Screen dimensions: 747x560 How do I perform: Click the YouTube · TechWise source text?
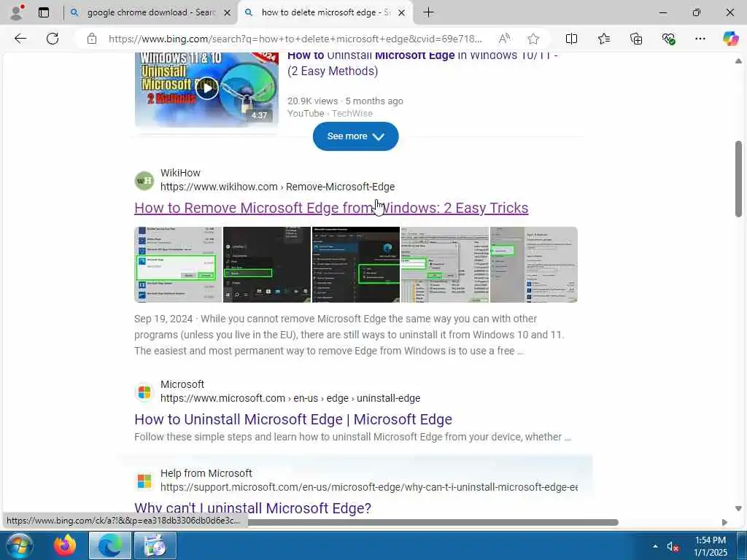pyautogui.click(x=330, y=113)
